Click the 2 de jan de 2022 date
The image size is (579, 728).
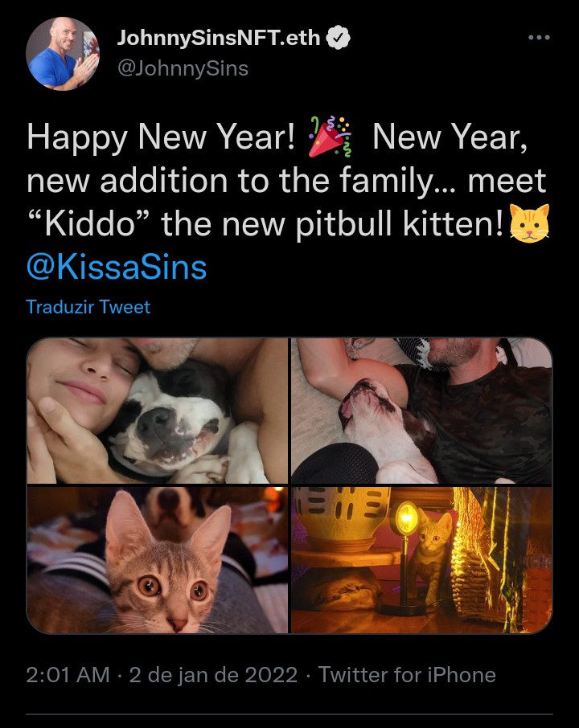[213, 675]
